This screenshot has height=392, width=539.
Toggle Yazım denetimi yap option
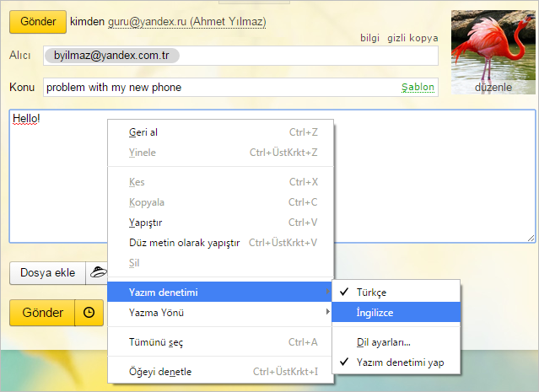(x=396, y=362)
